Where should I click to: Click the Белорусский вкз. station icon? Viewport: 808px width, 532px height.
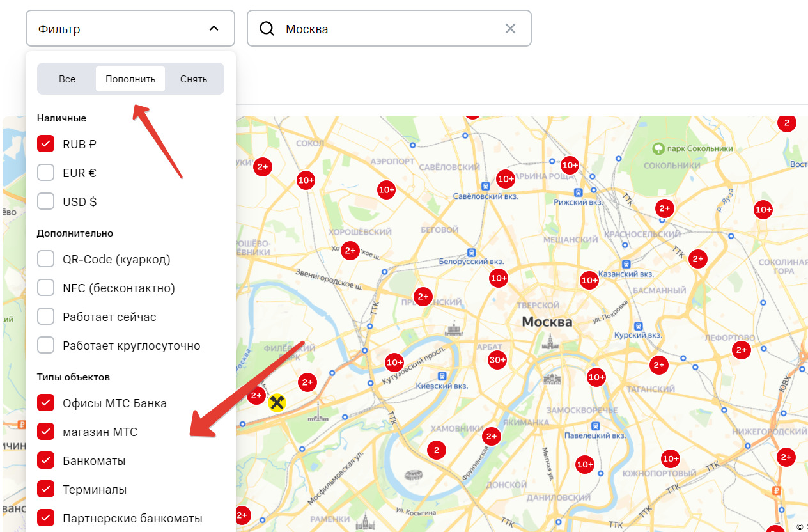(x=472, y=252)
